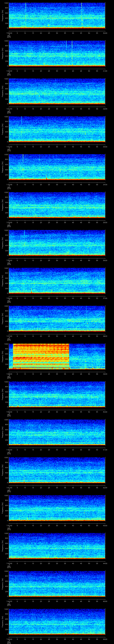Screen dimensions: 114x644
Task: Click the vertical spike at 45 seconds in the 7:29:00 panel
Action: 82,14
